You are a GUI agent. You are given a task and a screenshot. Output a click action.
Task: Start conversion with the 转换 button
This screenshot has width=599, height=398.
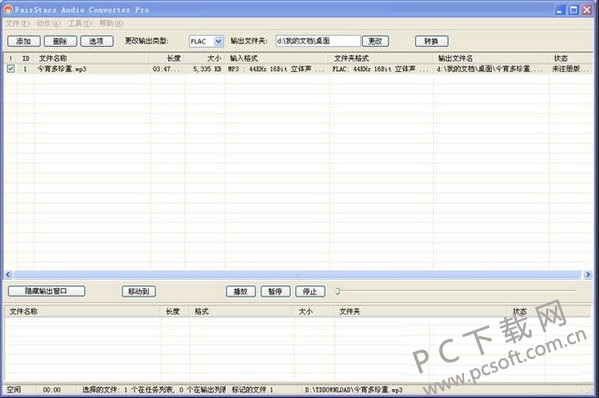tap(432, 41)
